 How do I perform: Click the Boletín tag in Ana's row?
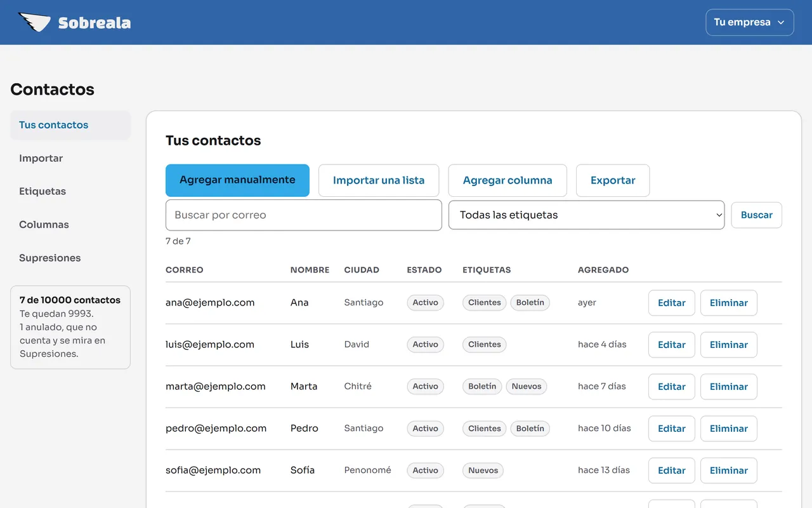click(530, 302)
